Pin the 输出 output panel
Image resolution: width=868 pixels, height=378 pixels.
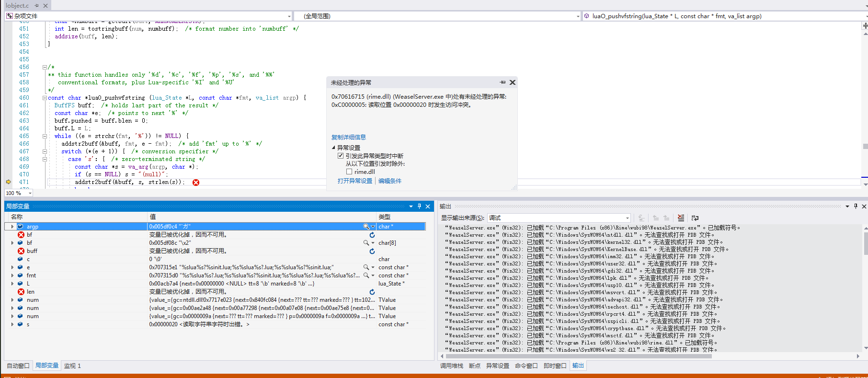tap(856, 206)
